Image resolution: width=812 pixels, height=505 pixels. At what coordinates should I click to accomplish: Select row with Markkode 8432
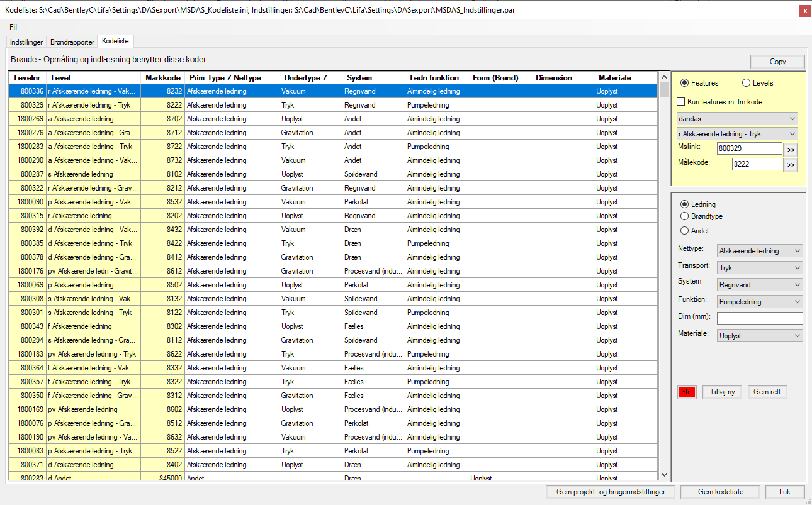332,230
